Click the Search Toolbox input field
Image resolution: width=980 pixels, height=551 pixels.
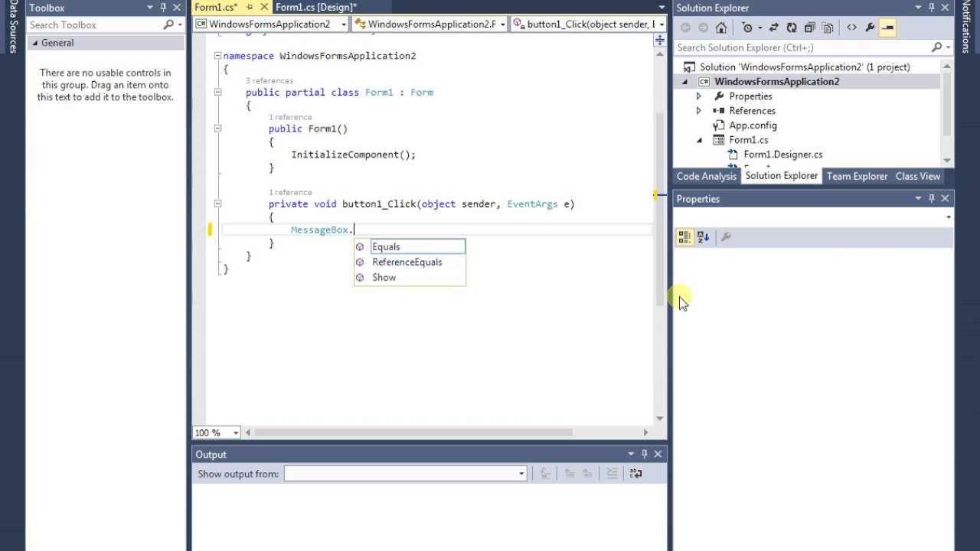[93, 25]
